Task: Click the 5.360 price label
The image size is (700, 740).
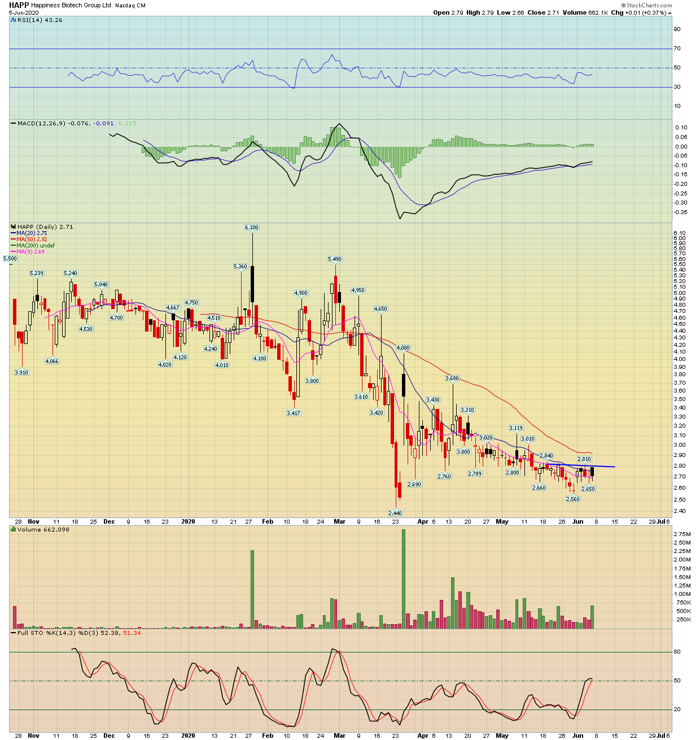Action: [240, 266]
